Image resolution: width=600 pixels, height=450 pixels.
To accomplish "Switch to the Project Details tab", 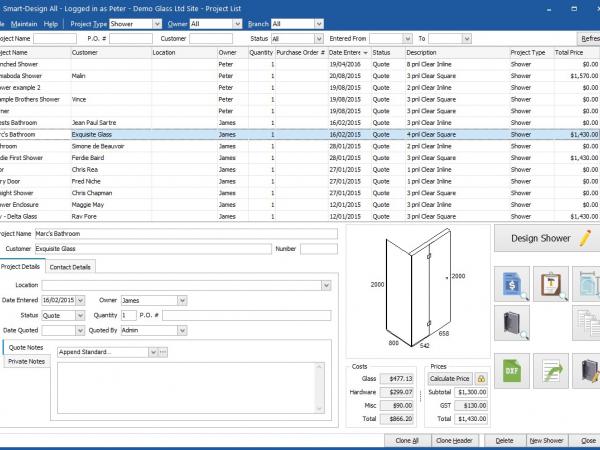I will [21, 267].
